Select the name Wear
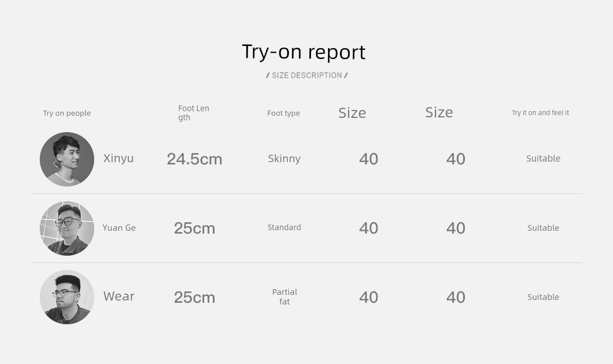This screenshot has height=364, width=613. (x=119, y=296)
